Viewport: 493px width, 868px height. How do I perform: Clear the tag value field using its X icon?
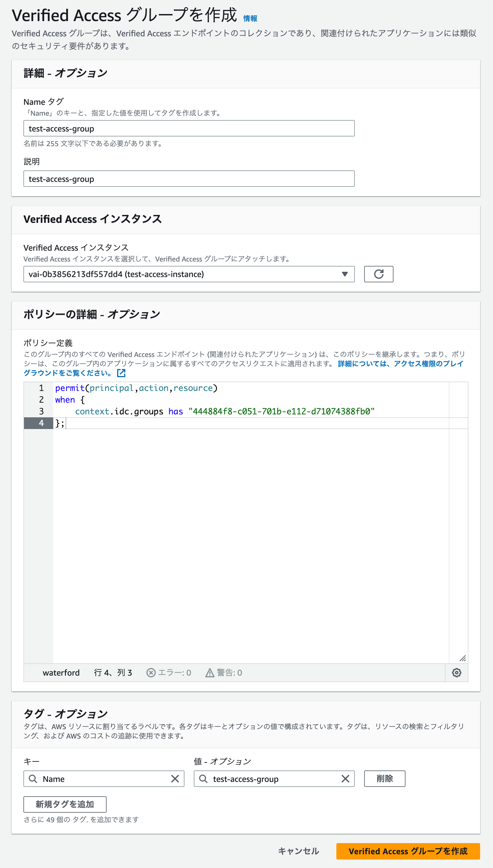[x=345, y=779]
